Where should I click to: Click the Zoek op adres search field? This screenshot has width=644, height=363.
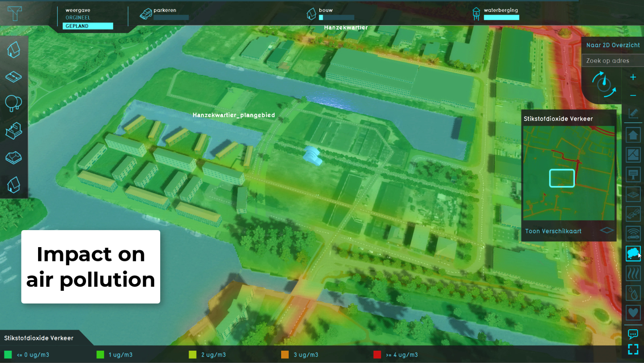click(x=613, y=61)
